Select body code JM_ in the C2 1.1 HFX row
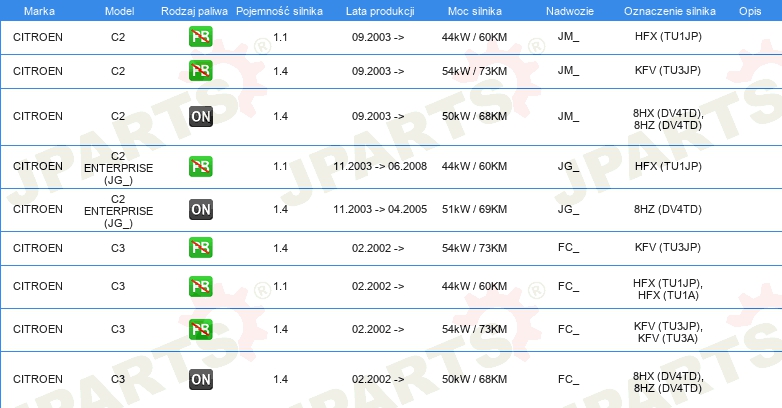This screenshot has height=408, width=782. [x=569, y=36]
